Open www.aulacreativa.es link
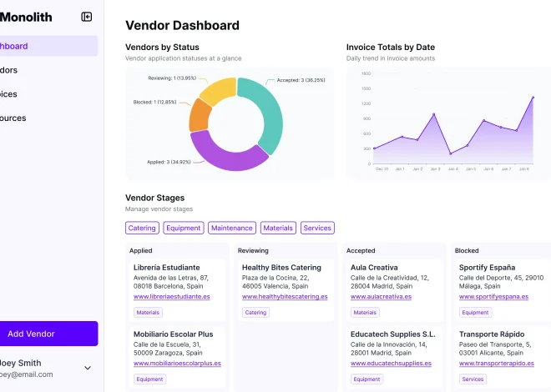551x392 pixels. coord(381,297)
